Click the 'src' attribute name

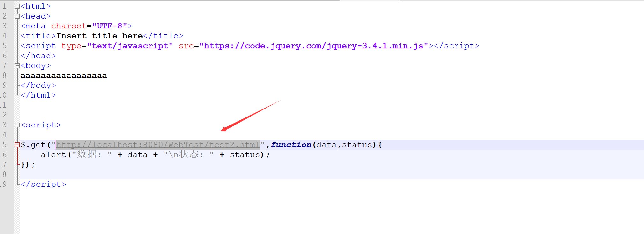186,46
